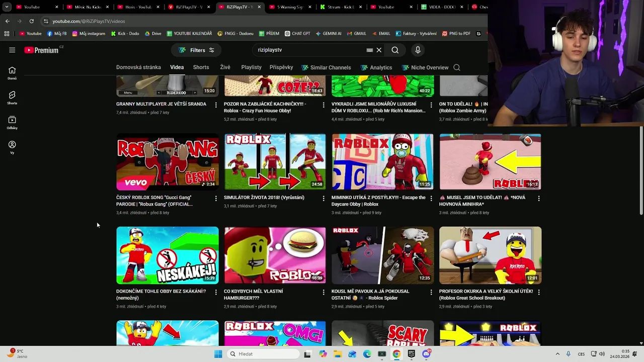Open channel Analytics
The width and height of the screenshot is (644, 362).
pos(376,67)
